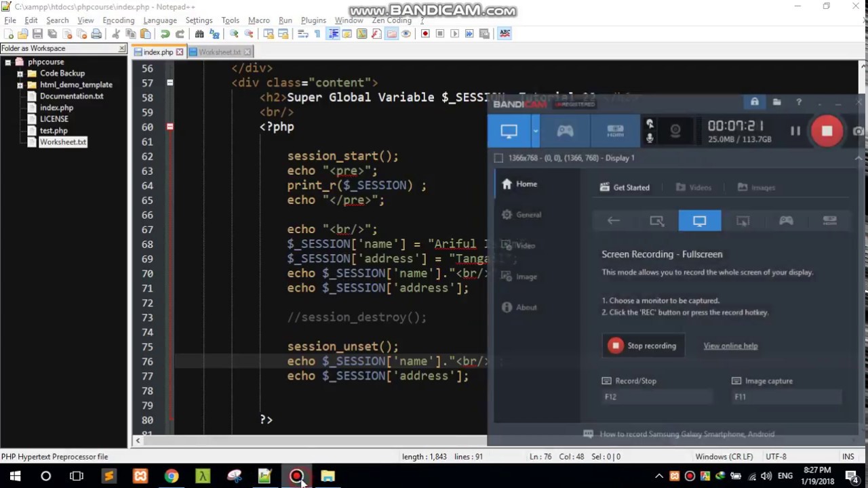Show hidden system tray icons
The image size is (868, 488).
(658, 476)
